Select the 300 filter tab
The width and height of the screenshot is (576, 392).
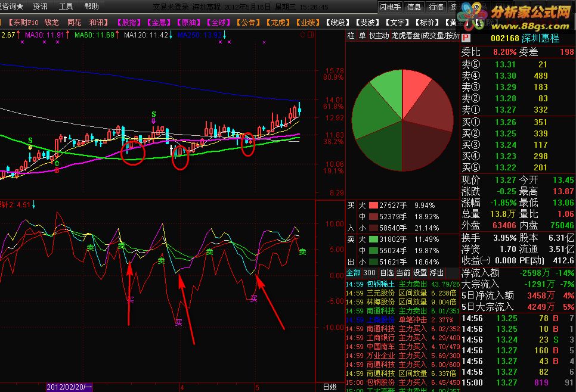coord(369,273)
